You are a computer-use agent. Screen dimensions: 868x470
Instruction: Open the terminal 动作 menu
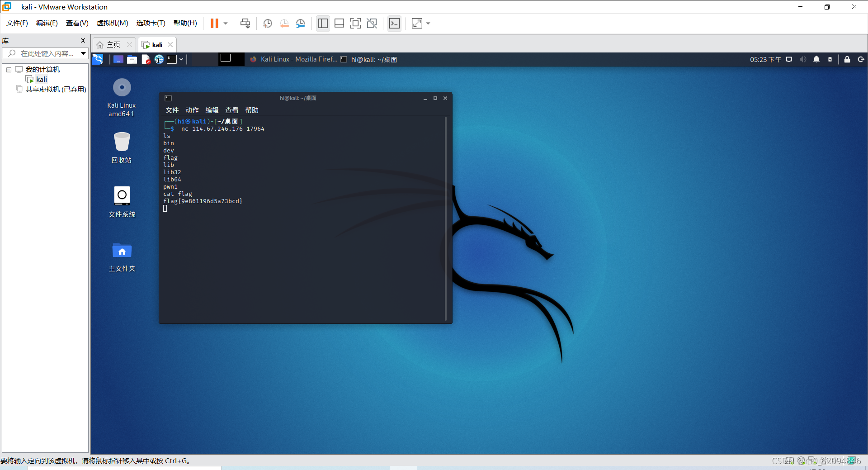pyautogui.click(x=192, y=110)
